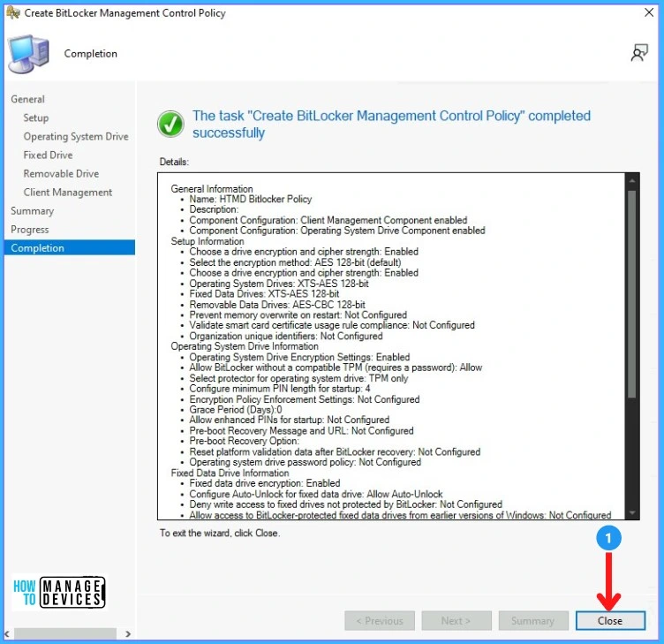Viewport: 664px width, 644px height.
Task: Click the 'completed successfully' task message
Action: click(x=391, y=125)
